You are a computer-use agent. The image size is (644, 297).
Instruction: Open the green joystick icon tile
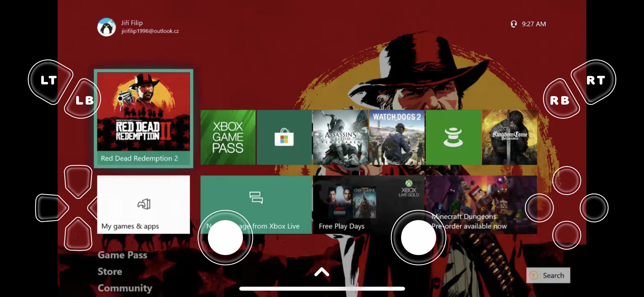coord(453,137)
